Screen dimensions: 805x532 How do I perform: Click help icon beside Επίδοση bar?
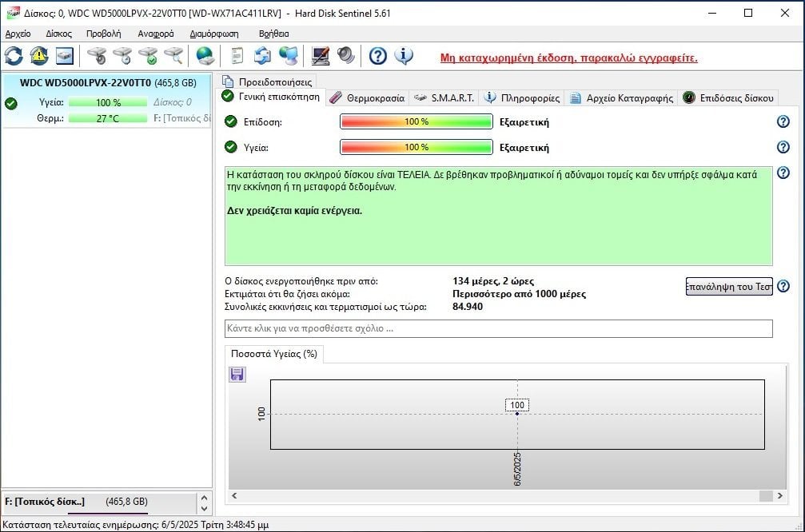tap(783, 121)
